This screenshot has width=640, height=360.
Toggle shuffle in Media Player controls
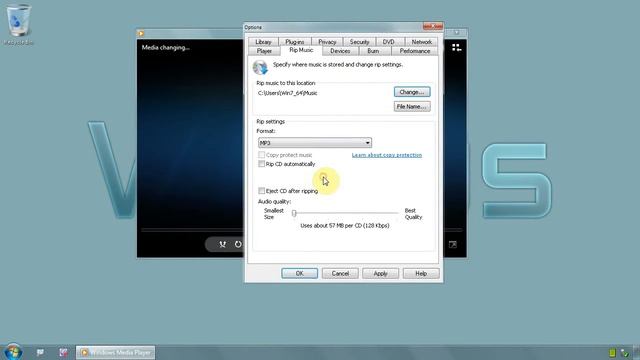[222, 244]
